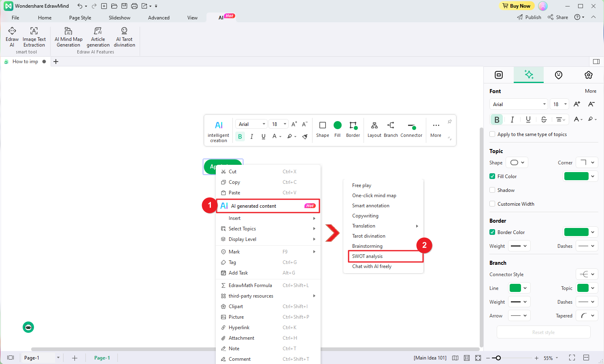Toggle bold in right Font panel
The image size is (604, 364).
tap(497, 119)
